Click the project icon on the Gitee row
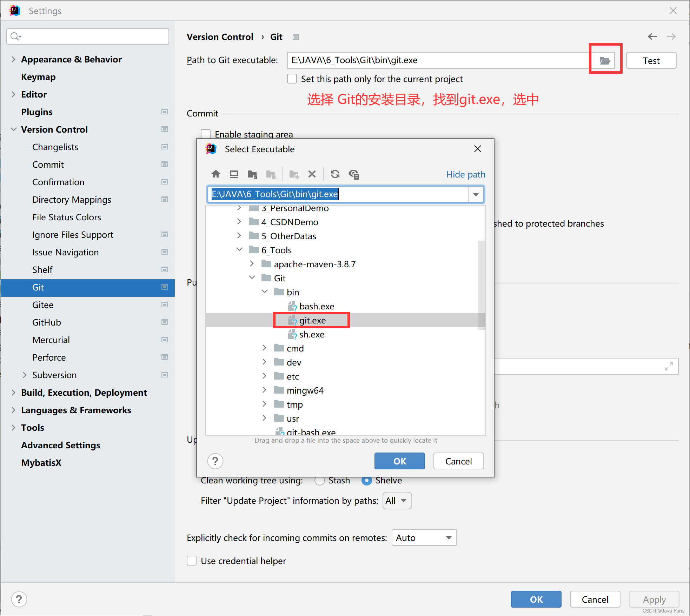 pyautogui.click(x=164, y=304)
